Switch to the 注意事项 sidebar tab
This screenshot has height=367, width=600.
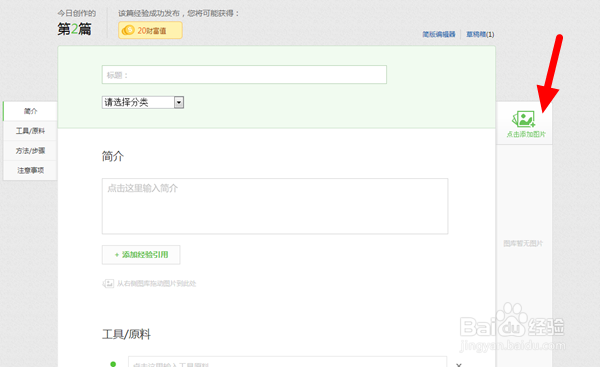click(30, 170)
